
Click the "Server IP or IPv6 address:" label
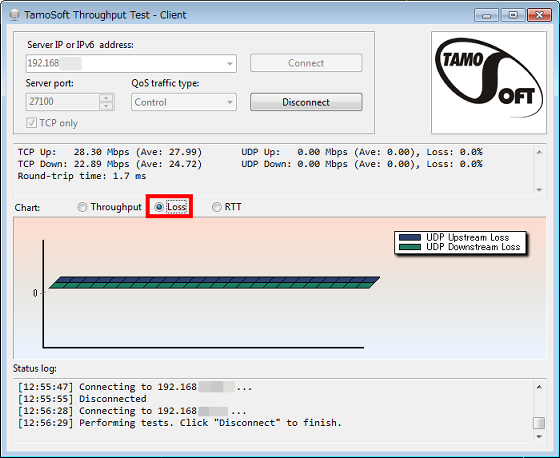(x=80, y=45)
